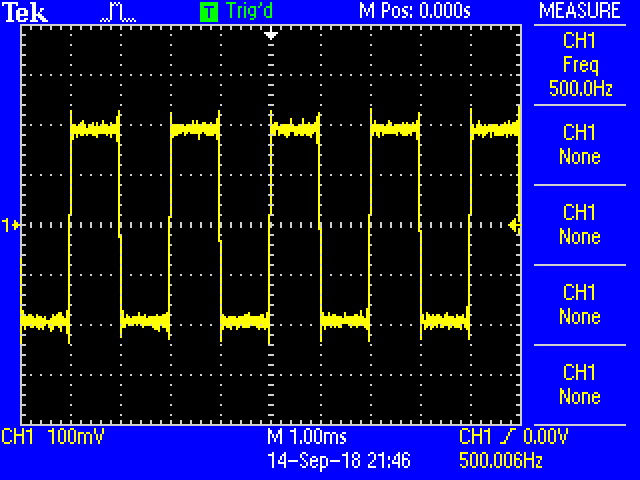
Task: Open the MEASURE menu header
Action: (x=580, y=11)
